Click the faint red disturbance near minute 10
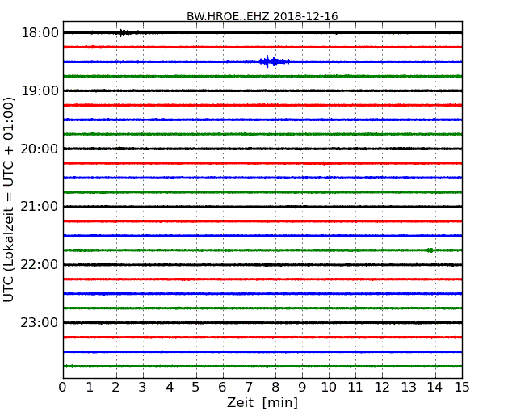The height and width of the screenshot is (420, 525). (322, 163)
